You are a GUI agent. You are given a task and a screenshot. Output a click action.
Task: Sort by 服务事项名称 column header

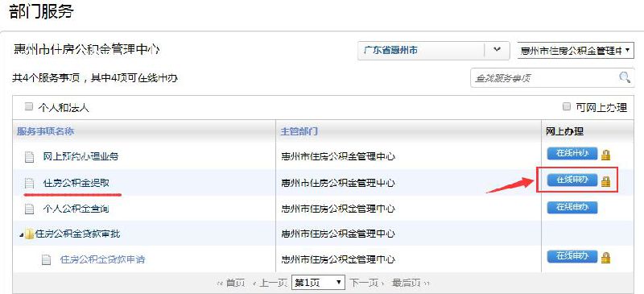click(46, 131)
